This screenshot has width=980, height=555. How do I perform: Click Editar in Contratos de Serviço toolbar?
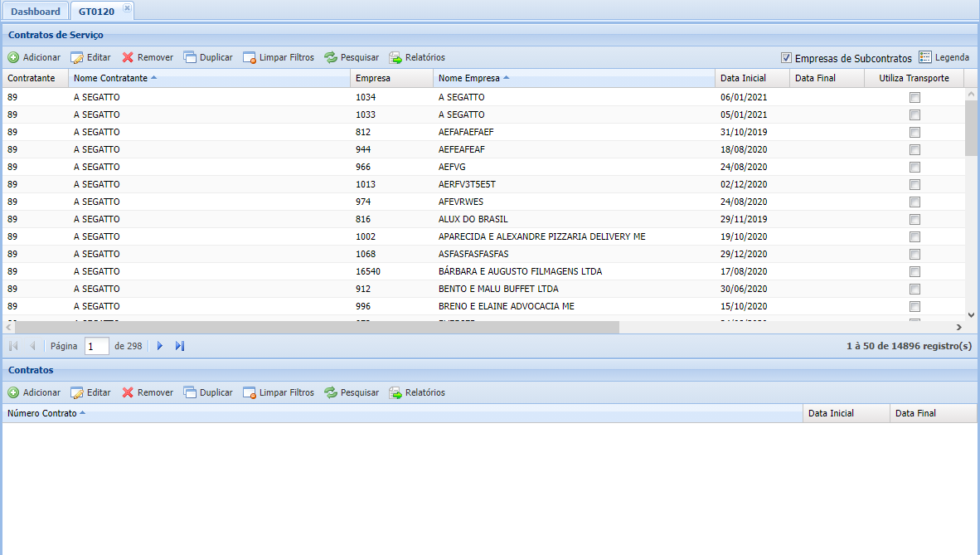(x=90, y=57)
